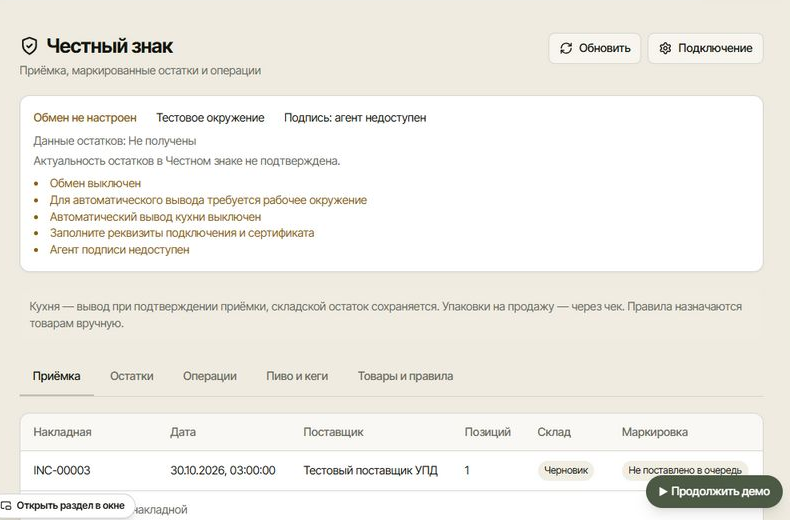Click the Не поставлено в очередь badge
The height and width of the screenshot is (520, 790).
pyautogui.click(x=685, y=471)
